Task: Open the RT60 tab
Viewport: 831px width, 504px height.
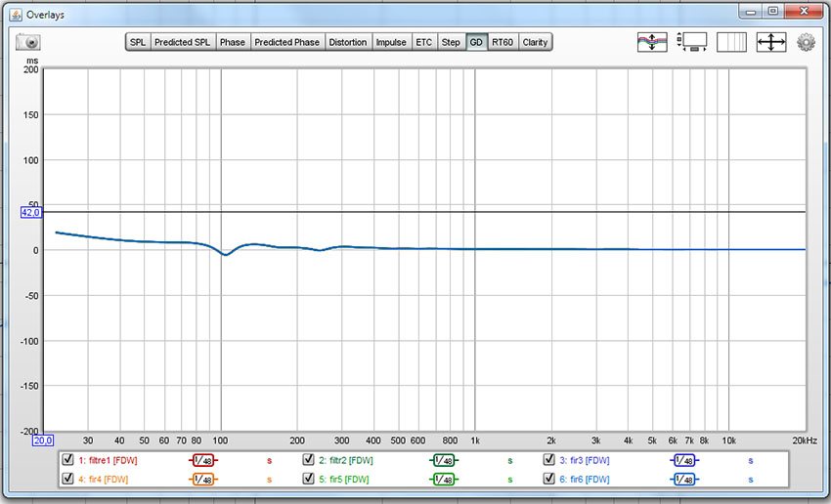Action: [x=503, y=42]
